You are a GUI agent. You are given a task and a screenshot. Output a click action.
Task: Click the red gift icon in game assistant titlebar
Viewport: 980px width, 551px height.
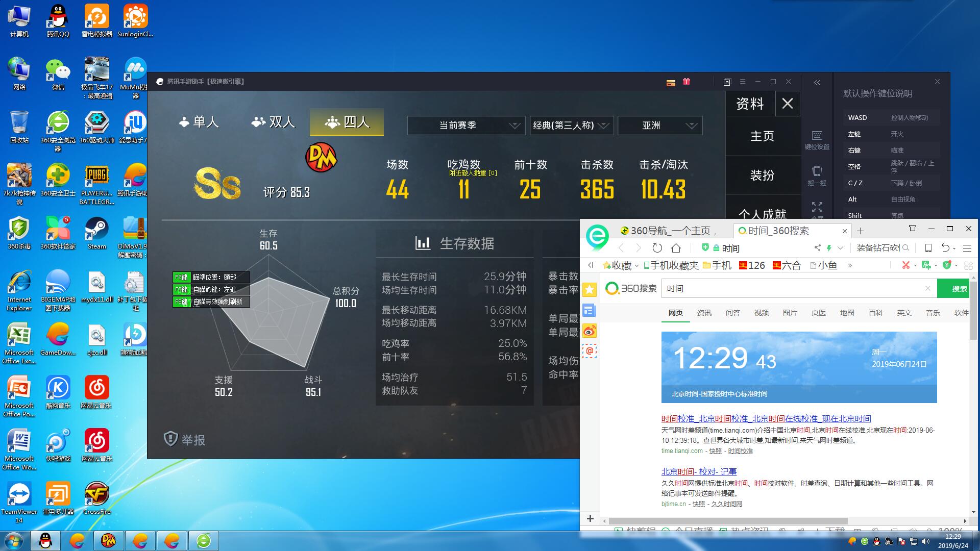click(687, 82)
